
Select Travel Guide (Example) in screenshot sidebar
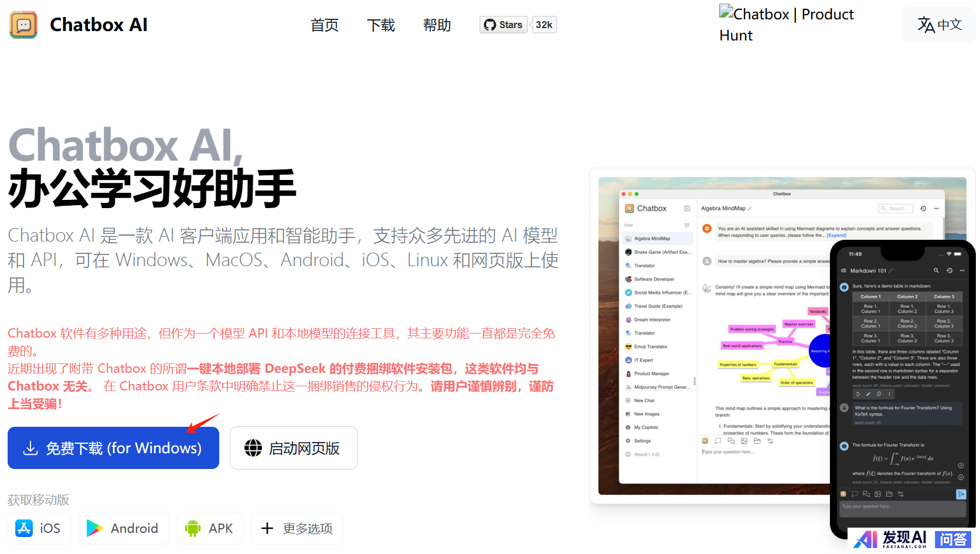click(658, 306)
